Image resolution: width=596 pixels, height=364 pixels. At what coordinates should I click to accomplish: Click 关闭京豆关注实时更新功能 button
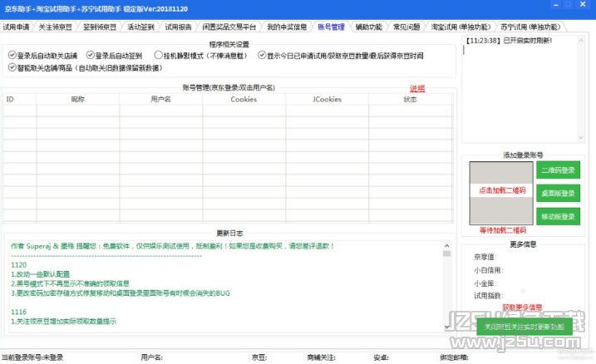point(525,327)
